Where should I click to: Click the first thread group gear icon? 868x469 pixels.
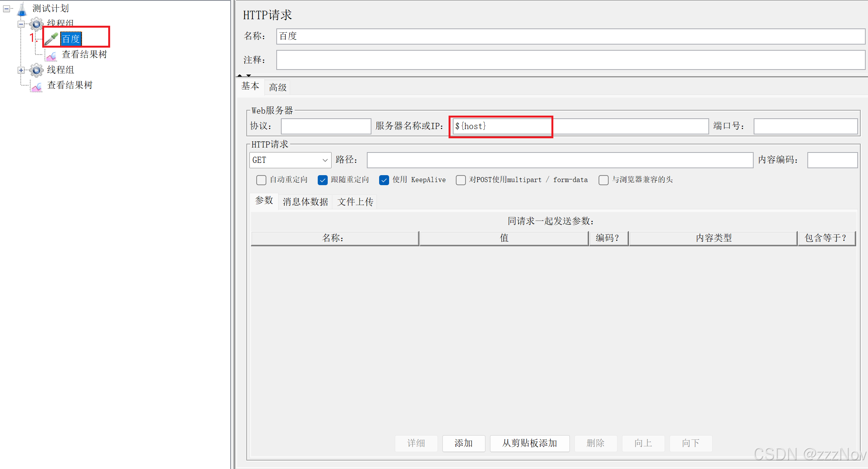(x=36, y=24)
